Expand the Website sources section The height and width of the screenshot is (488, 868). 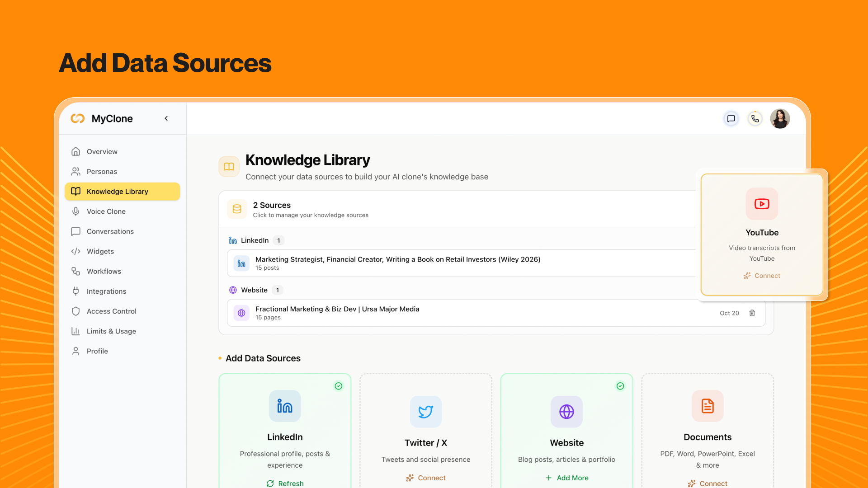click(x=255, y=290)
